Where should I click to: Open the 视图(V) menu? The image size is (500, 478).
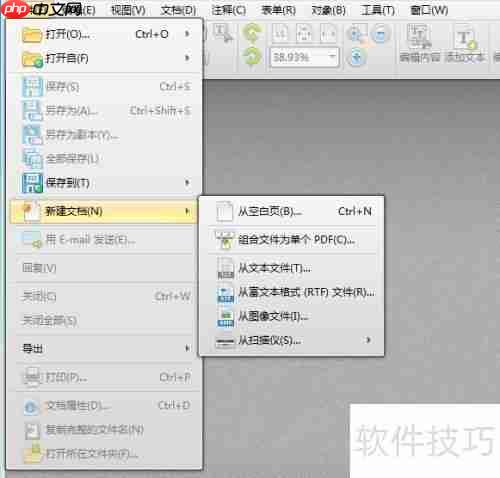pyautogui.click(x=128, y=11)
